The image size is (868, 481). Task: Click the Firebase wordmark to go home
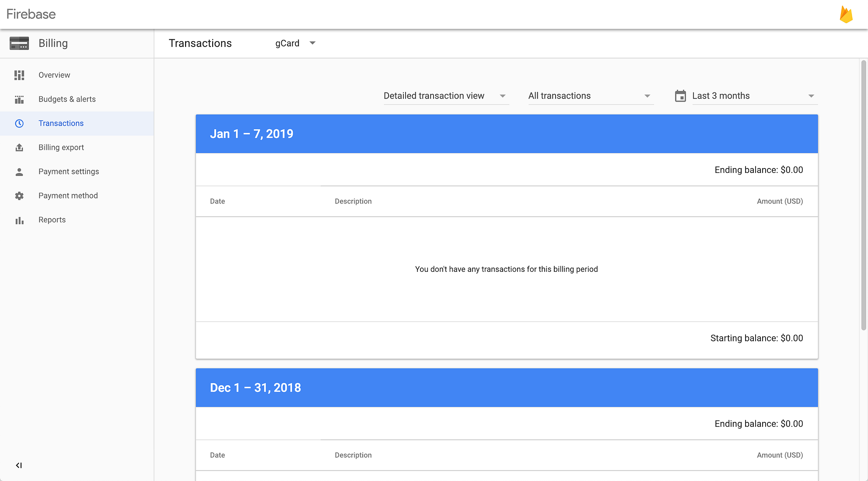(x=31, y=14)
